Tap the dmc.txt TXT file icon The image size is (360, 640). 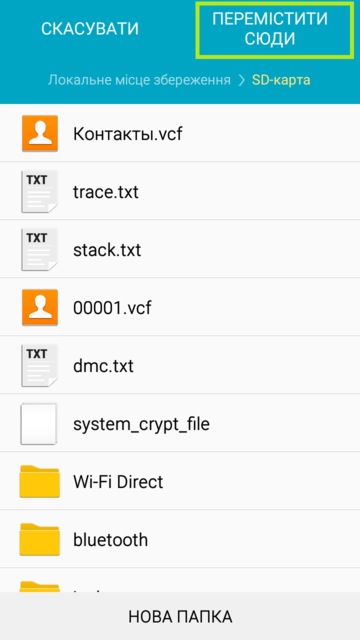click(40, 365)
